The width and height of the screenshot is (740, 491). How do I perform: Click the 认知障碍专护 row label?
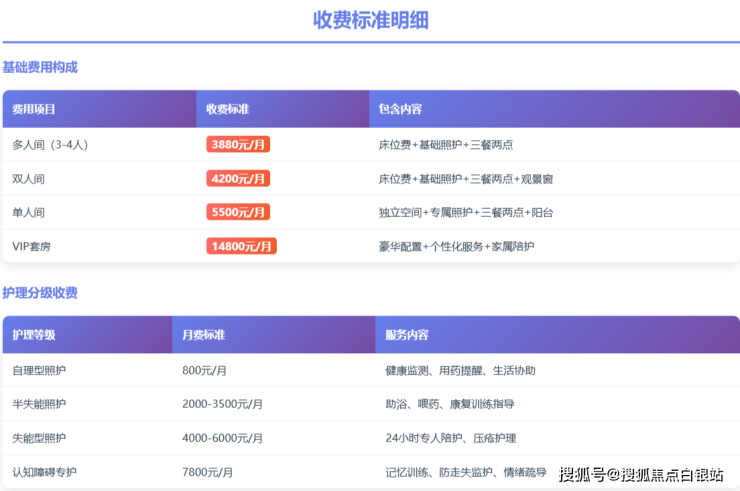[44, 472]
